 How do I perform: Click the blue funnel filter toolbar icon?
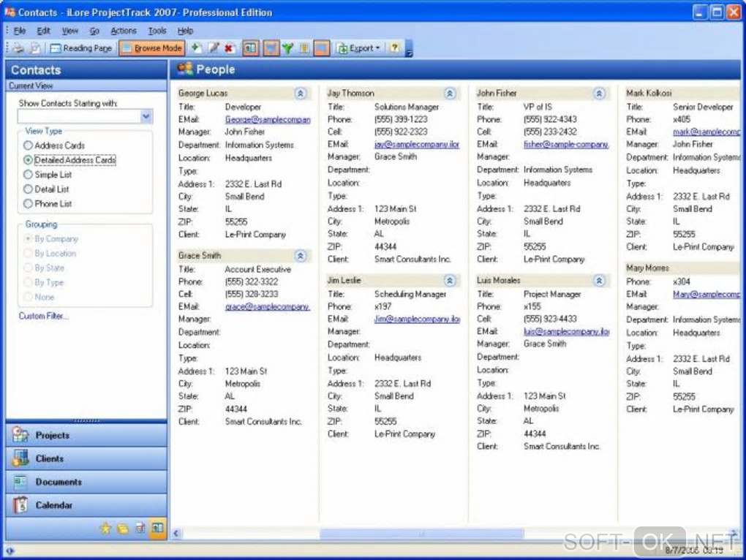coord(271,48)
